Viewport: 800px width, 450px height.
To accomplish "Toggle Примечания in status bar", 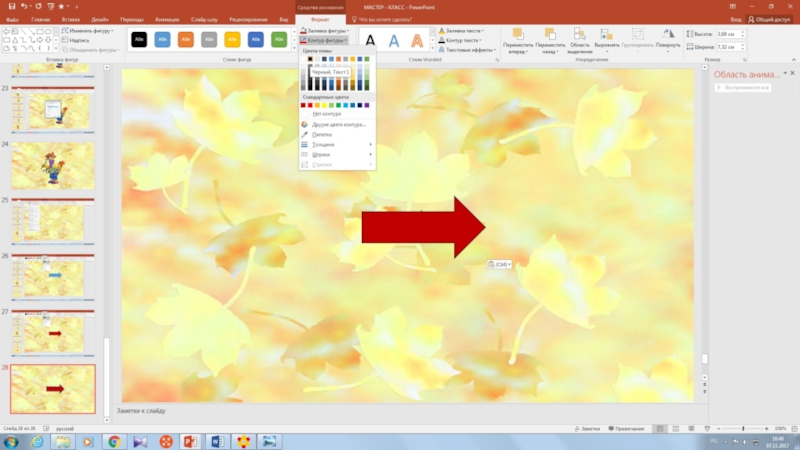I will coord(627,429).
